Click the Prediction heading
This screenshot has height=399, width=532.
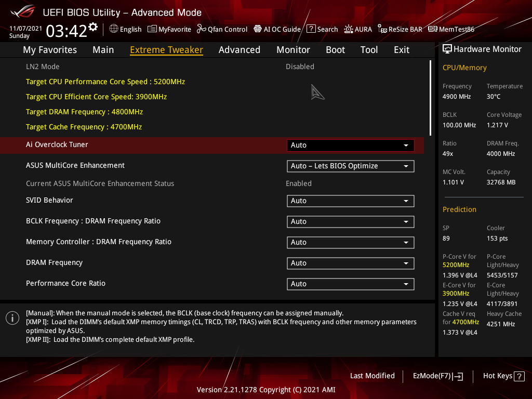pos(459,210)
